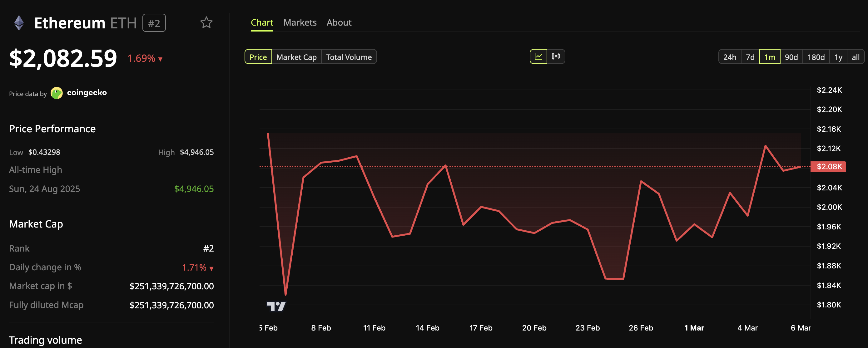Click the CoinGecko gecko logo
Screen dimensions: 868x348
[57, 93]
